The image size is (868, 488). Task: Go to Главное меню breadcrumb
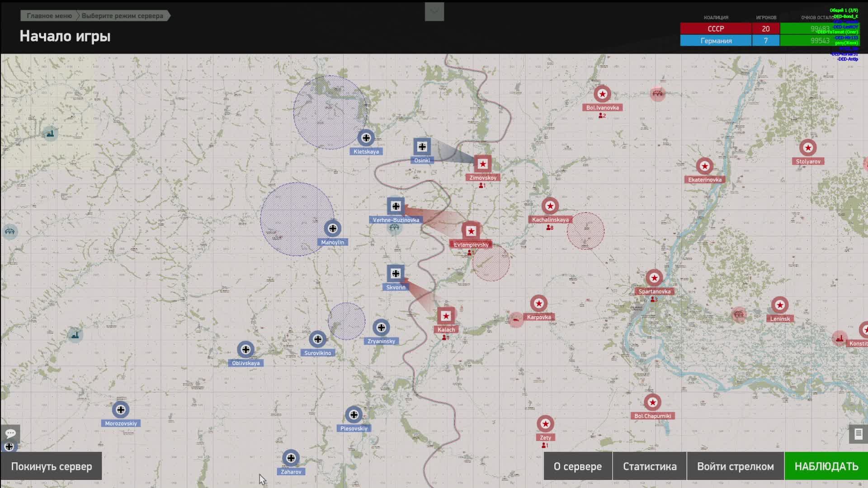49,16
